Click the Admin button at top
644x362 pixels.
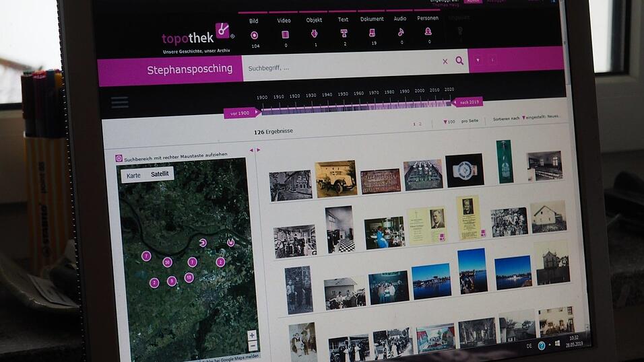point(473,1)
